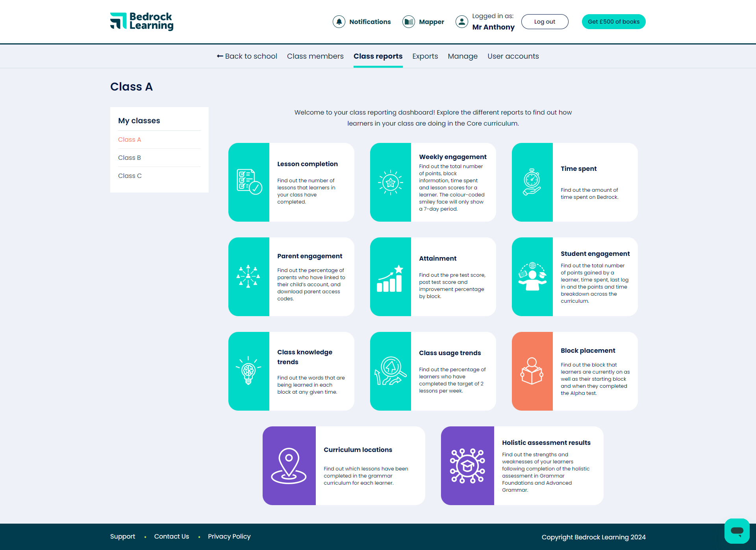Open Time spent stopwatch icon
Screen dimensions: 756x550
532,182
